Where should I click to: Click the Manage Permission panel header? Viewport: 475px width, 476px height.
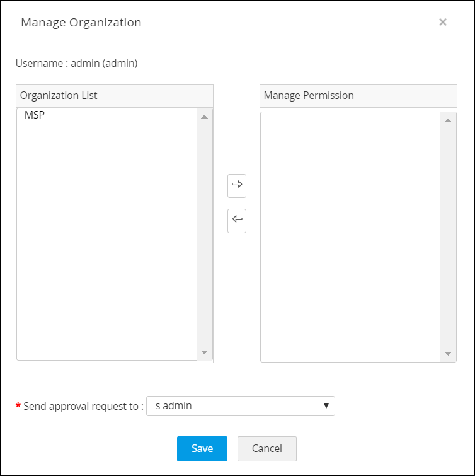coord(358,96)
